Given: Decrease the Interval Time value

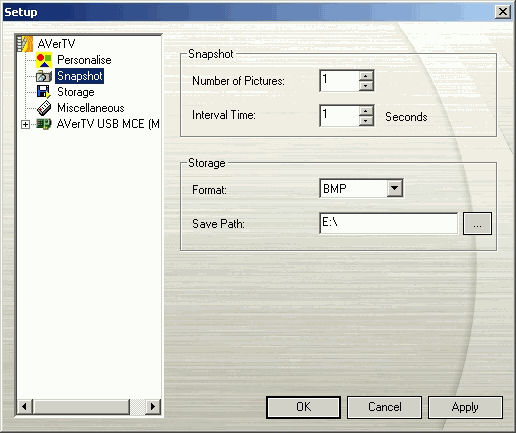Looking at the screenshot, I should (x=366, y=121).
